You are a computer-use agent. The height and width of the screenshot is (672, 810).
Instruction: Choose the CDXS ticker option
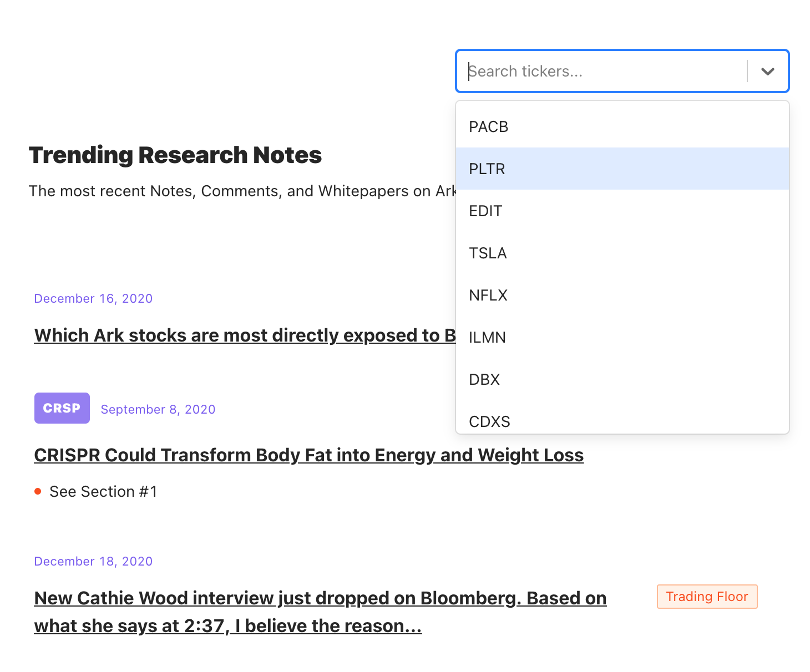click(622, 421)
